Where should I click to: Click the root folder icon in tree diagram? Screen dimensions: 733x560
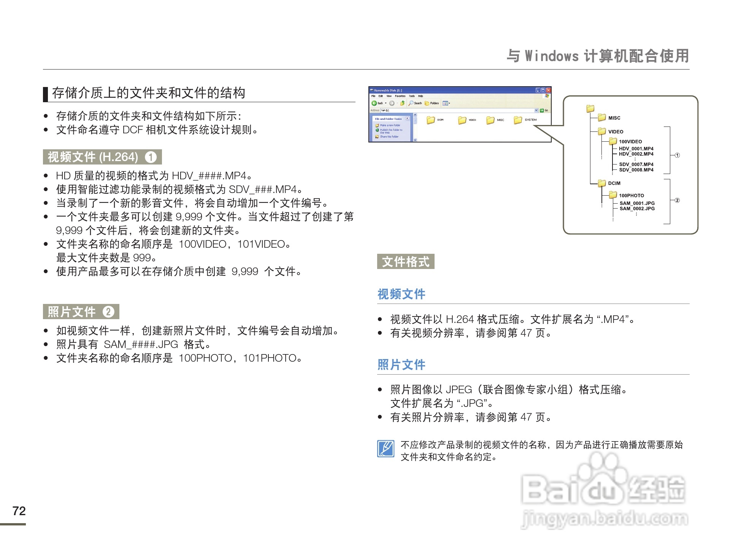coord(590,108)
